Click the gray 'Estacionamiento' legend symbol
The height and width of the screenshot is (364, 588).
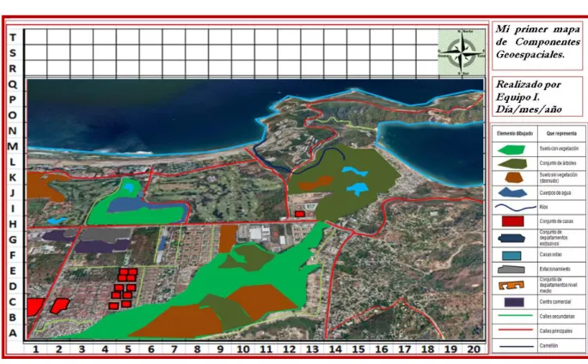(511, 270)
